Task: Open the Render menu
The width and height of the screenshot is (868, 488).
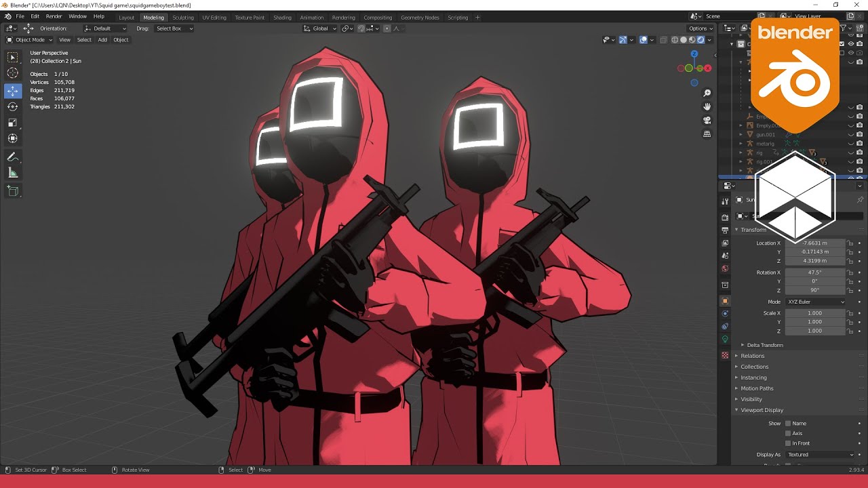Action: click(54, 16)
